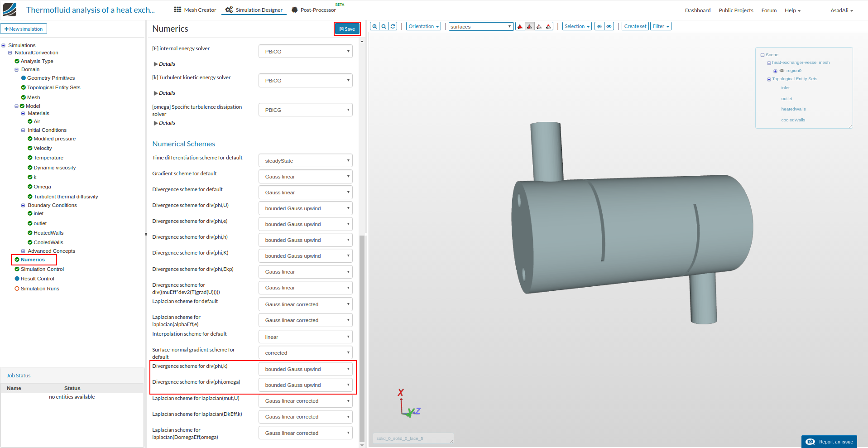Collapse the Scene tree node
This screenshot has width=868, height=448.
[x=762, y=55]
